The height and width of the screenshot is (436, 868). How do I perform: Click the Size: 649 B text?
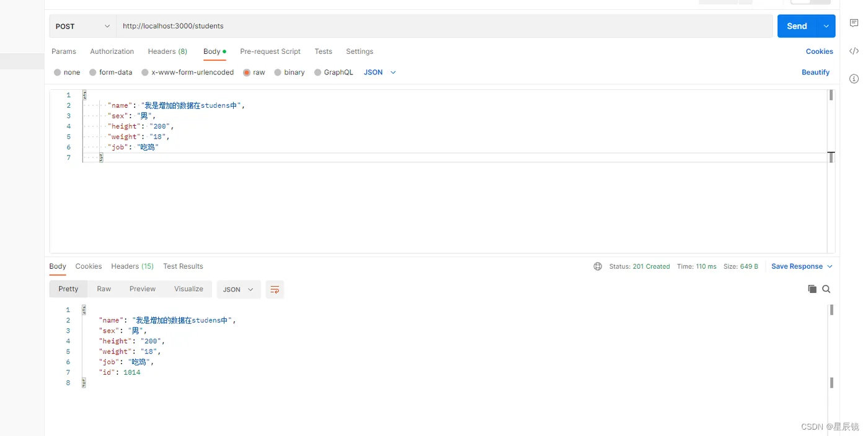[741, 266]
